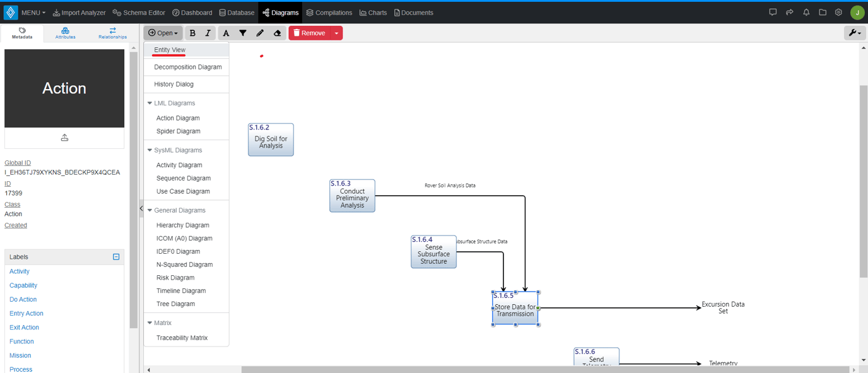Click the upload icon under Action preview

click(x=64, y=137)
